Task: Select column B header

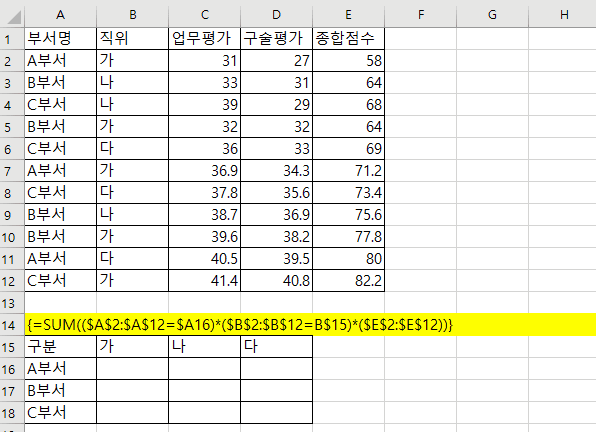Action: 132,14
